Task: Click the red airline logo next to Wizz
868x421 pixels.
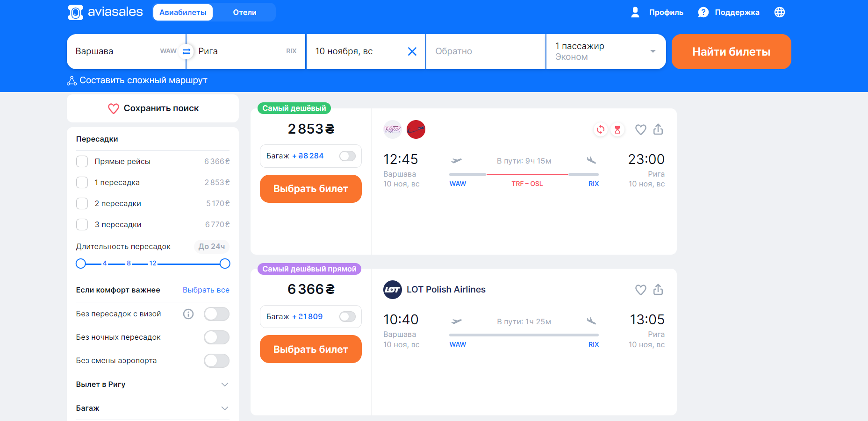Action: (x=416, y=129)
